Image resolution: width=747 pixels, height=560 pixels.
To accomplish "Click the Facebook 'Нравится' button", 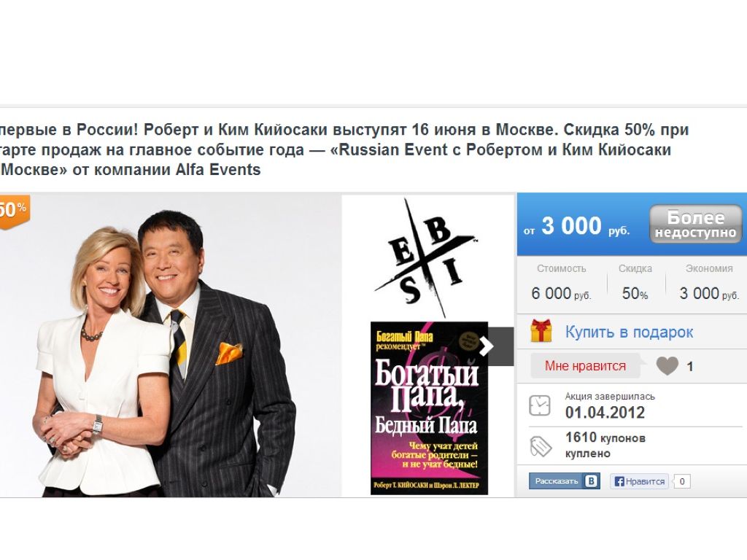I will tap(639, 481).
